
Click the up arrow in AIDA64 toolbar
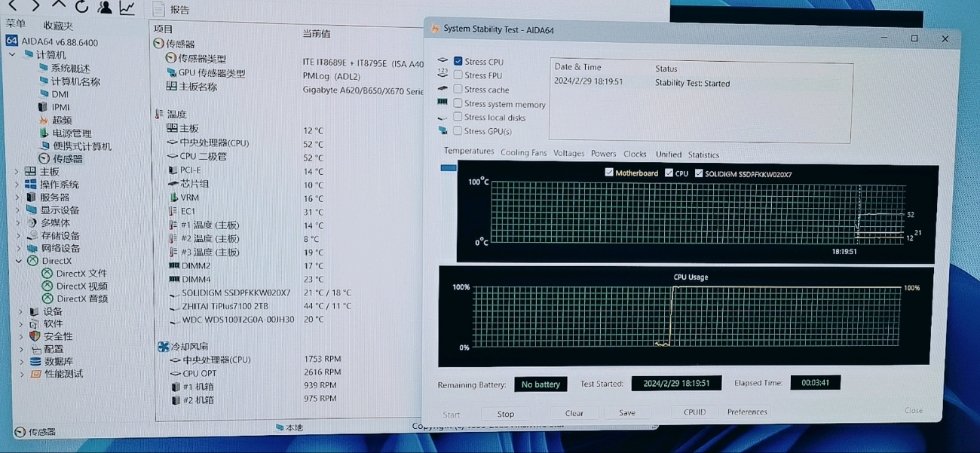pyautogui.click(x=59, y=5)
